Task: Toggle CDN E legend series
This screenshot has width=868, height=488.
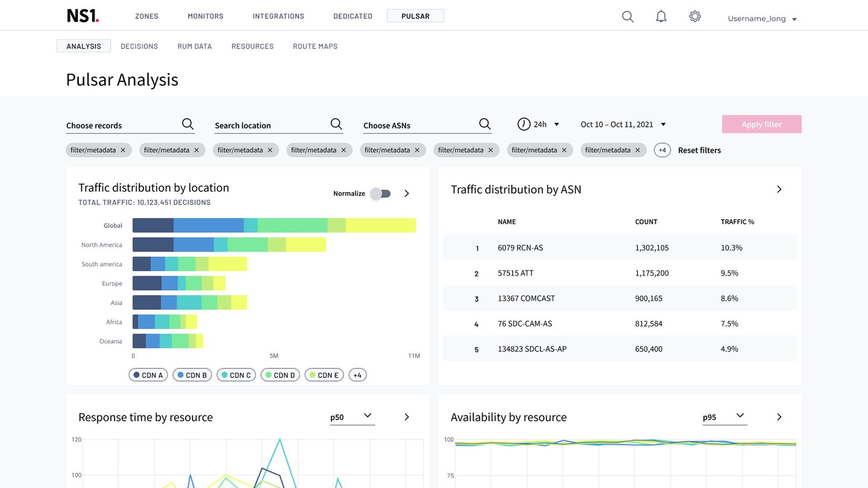Action: coord(324,375)
